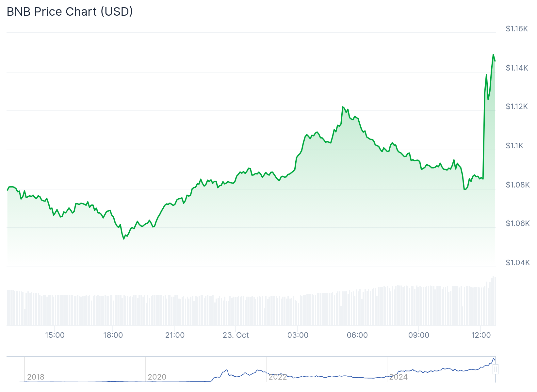Click the 21:00 time axis label
537x392 pixels.
pos(175,335)
